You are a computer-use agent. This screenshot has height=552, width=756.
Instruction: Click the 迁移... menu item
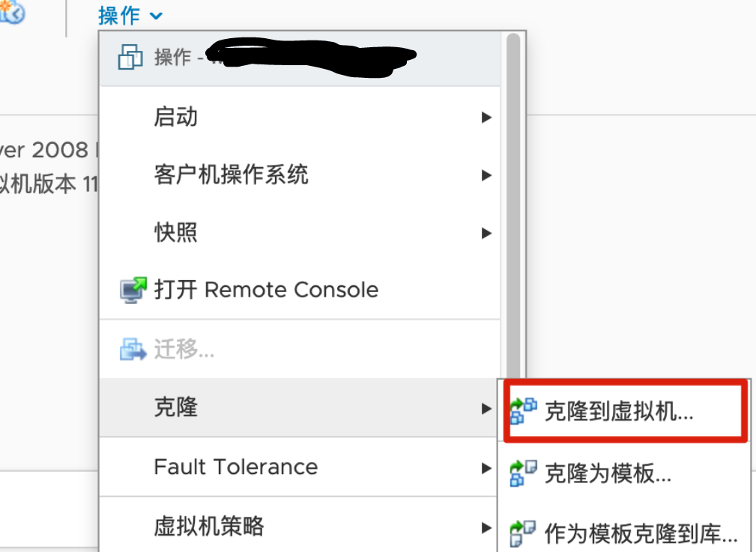coord(184,349)
